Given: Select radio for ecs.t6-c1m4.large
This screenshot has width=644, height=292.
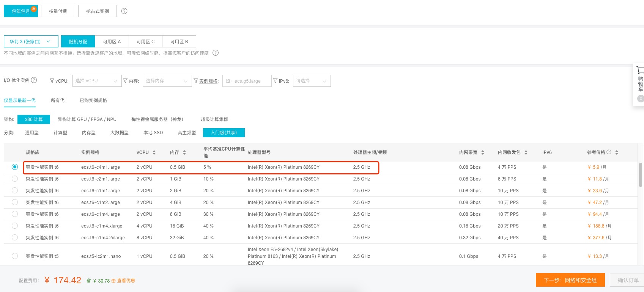Looking at the screenshot, I should (x=15, y=214).
